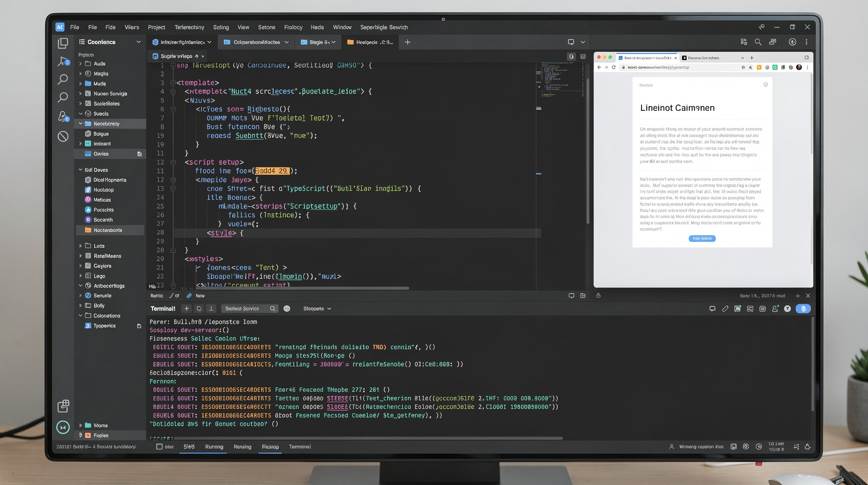Click the plus icon to add an editor tab
The width and height of the screenshot is (868, 485).
pos(407,42)
